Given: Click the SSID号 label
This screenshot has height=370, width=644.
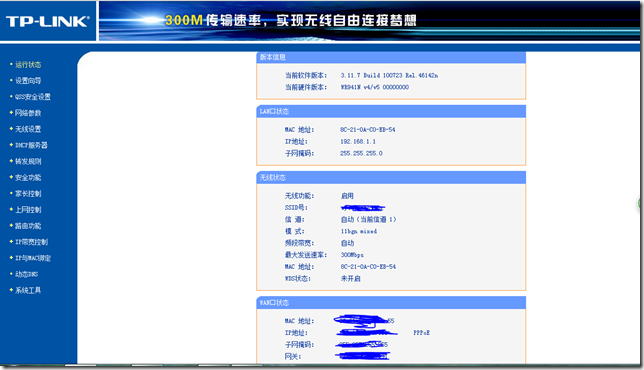Looking at the screenshot, I should [x=296, y=207].
